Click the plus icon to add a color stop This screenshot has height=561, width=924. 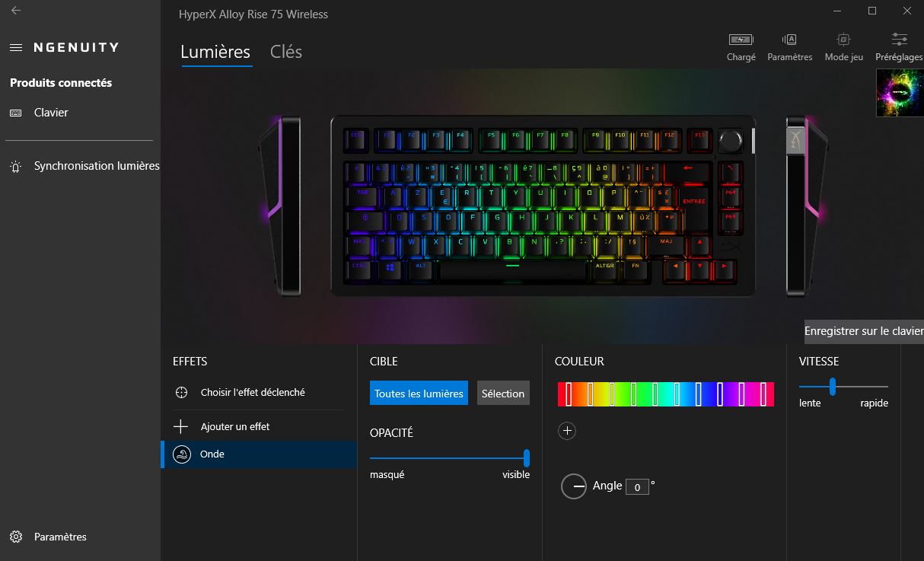click(x=567, y=431)
